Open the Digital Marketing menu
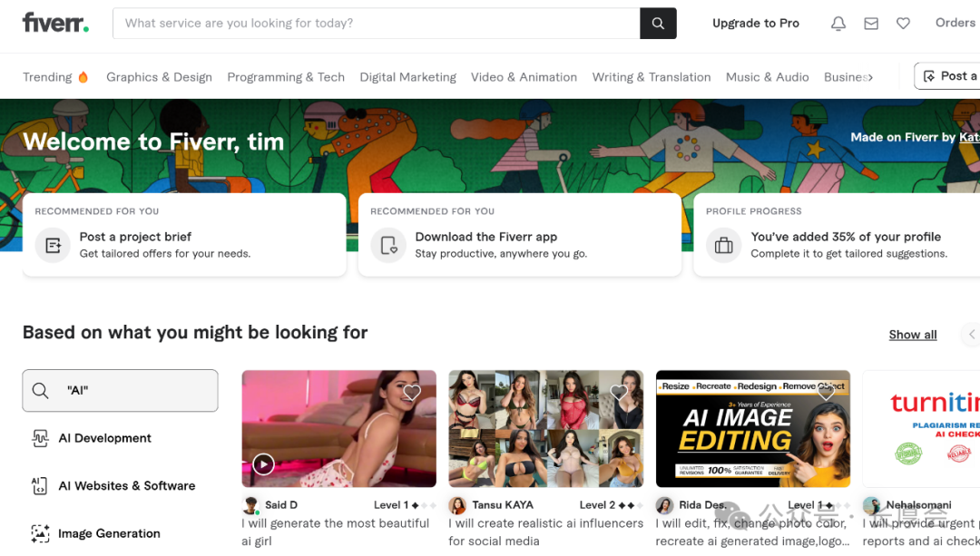980x556 pixels. 408,77
